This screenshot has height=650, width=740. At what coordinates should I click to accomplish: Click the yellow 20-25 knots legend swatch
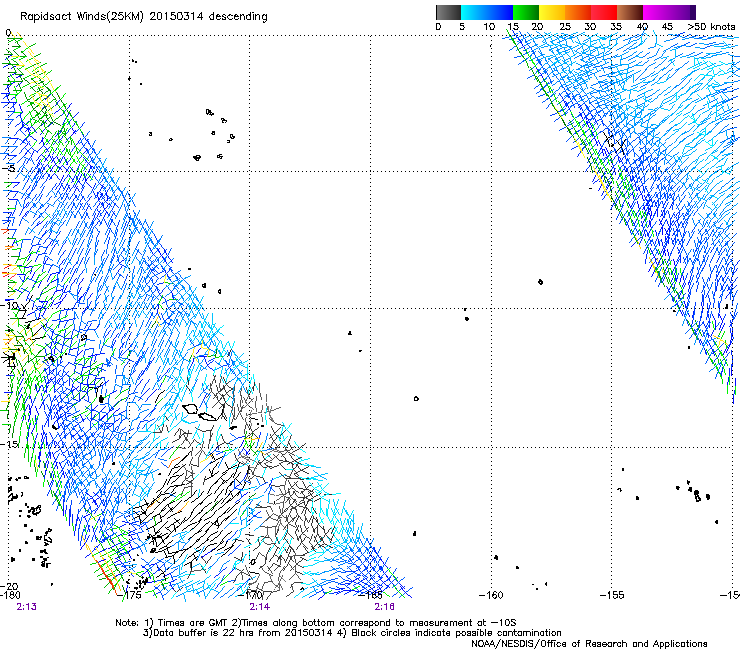552,12
